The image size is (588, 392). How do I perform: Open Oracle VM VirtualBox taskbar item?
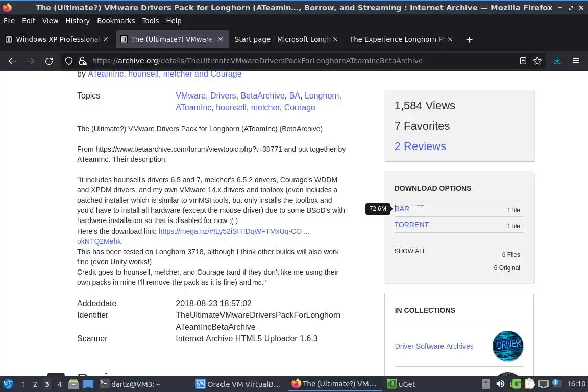(x=239, y=384)
